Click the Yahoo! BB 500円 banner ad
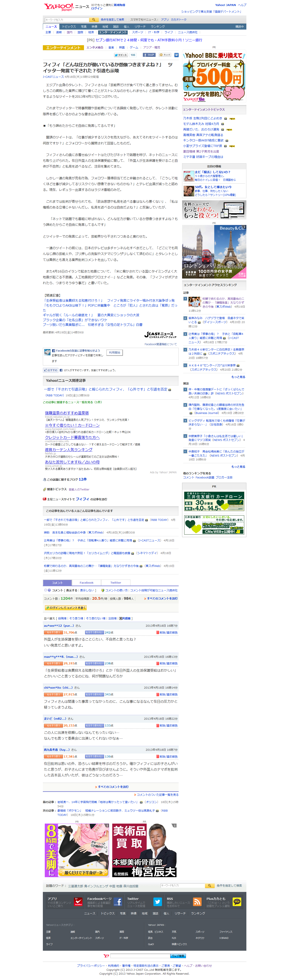The height and width of the screenshot is (980, 289). [x=214, y=76]
